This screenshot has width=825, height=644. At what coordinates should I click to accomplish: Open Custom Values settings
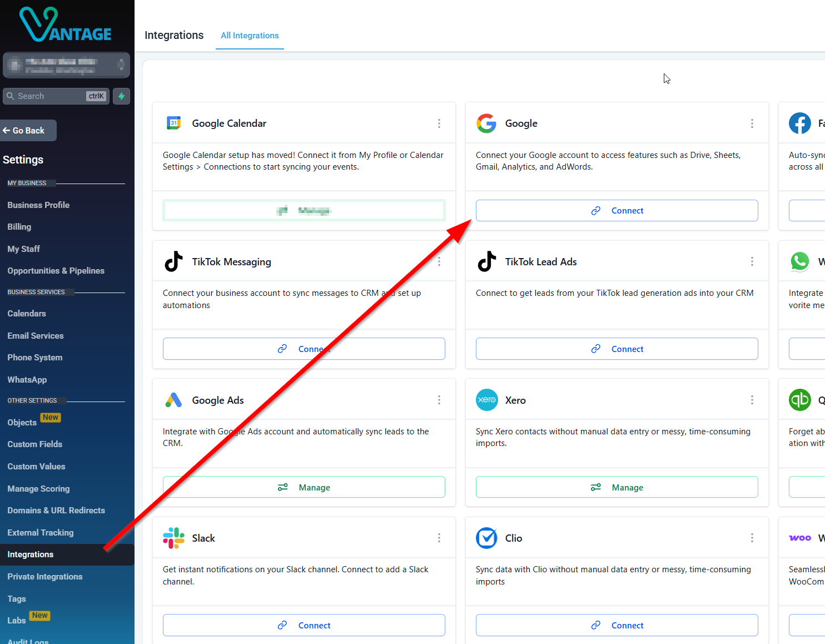pos(36,467)
